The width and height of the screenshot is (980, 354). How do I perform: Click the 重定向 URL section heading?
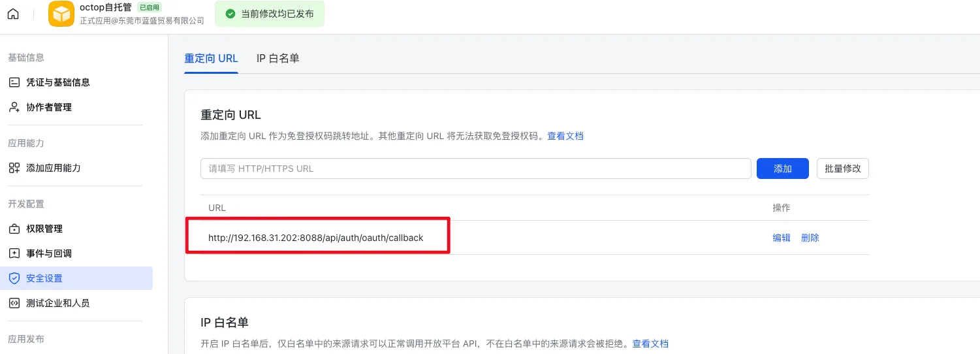(230, 115)
